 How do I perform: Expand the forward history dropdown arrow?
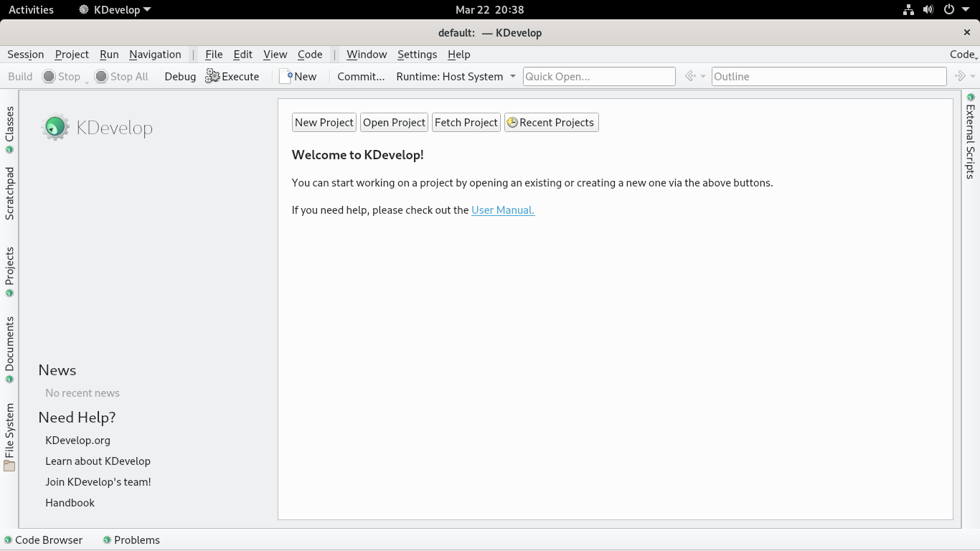[973, 77]
